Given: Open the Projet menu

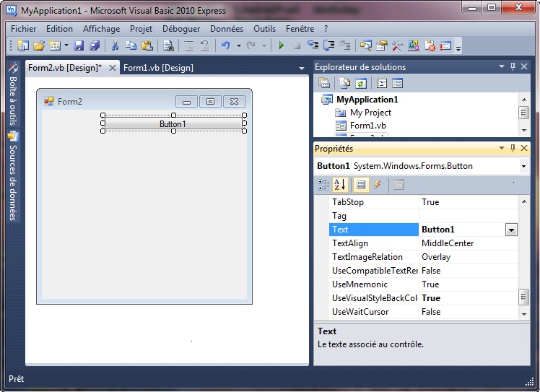Looking at the screenshot, I should coord(141,29).
